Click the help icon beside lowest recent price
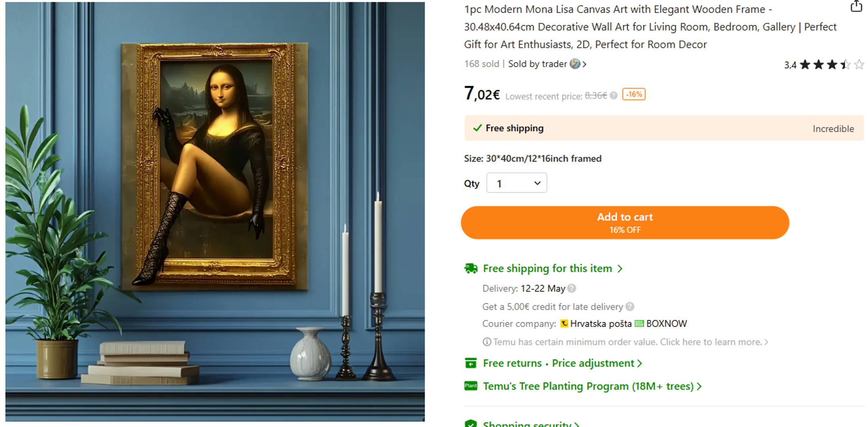The width and height of the screenshot is (868, 427). point(613,96)
